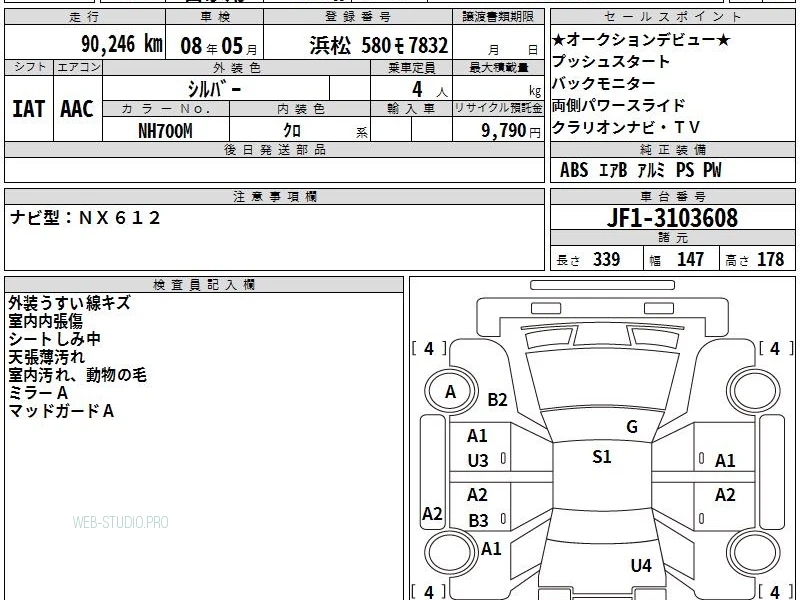Screen dimensions: 800x600
Task: Select the 輸入車 header
Action: coord(411,109)
